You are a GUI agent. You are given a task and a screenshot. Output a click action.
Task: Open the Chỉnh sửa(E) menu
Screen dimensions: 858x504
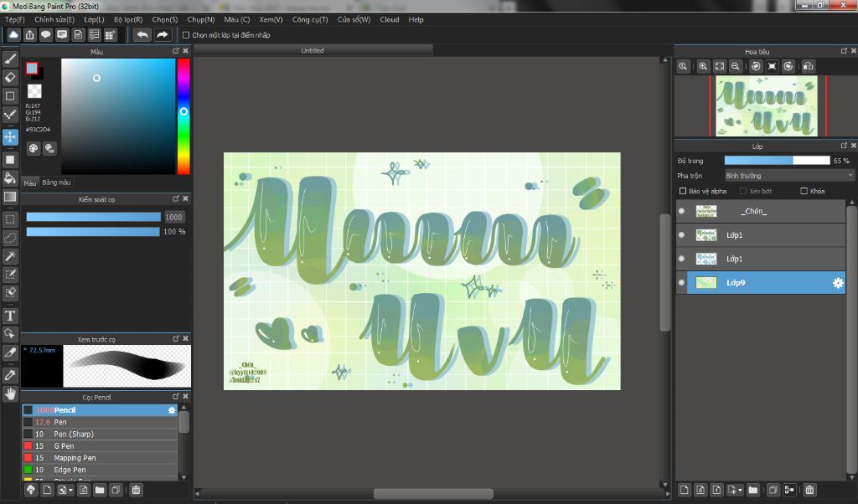tap(54, 19)
